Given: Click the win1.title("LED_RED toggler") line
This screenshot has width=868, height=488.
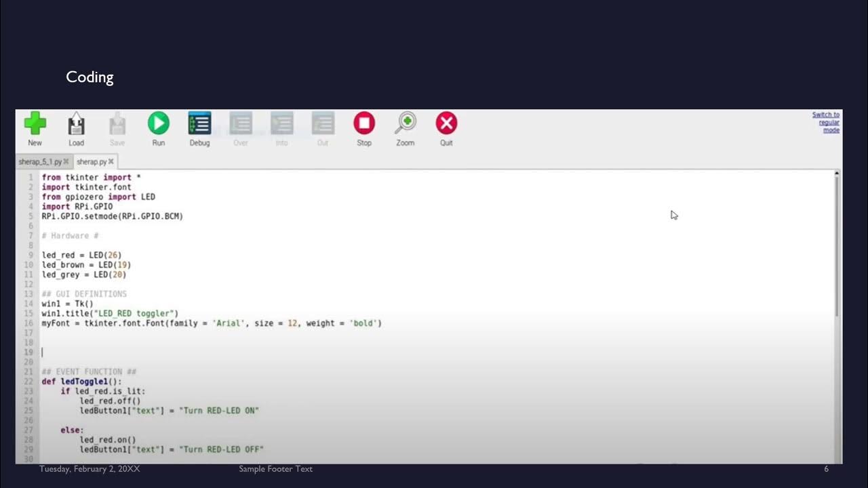Looking at the screenshot, I should [110, 313].
